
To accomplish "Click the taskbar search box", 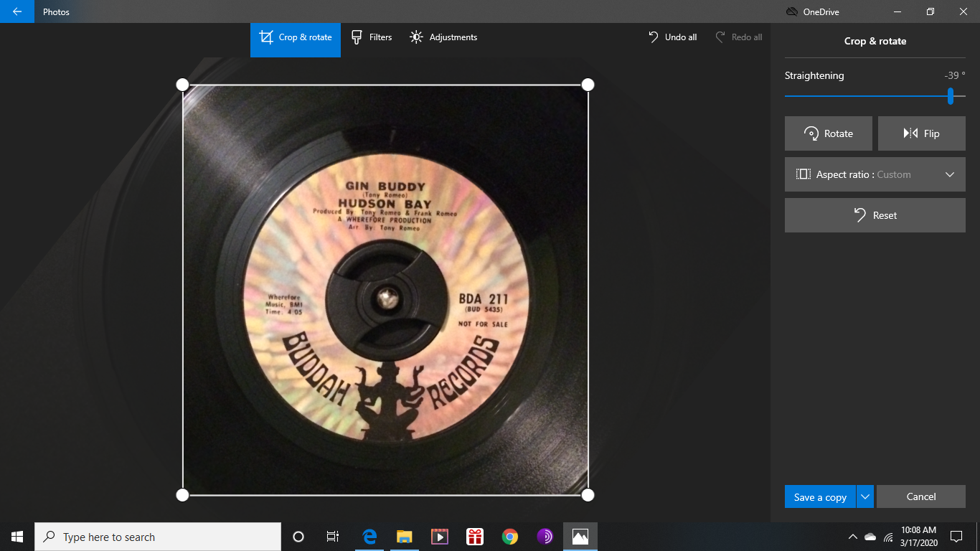I will coord(158,537).
